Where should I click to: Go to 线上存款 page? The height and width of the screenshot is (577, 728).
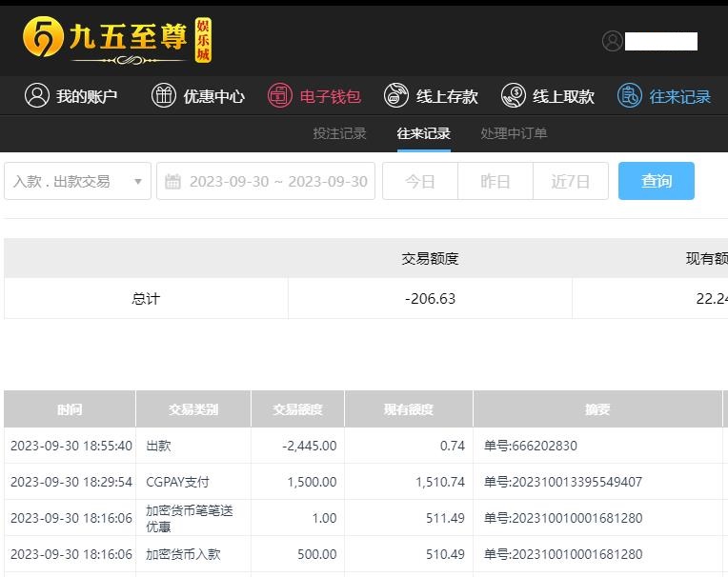[431, 96]
